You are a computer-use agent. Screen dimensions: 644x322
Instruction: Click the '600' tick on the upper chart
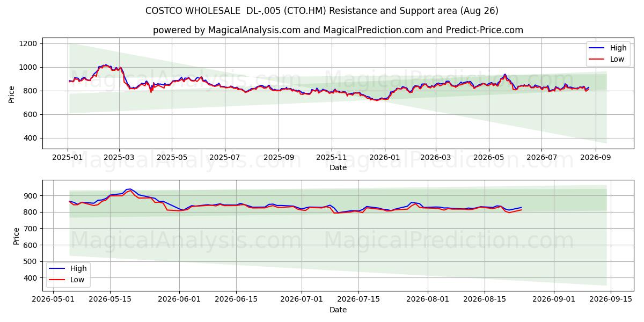coord(31,114)
